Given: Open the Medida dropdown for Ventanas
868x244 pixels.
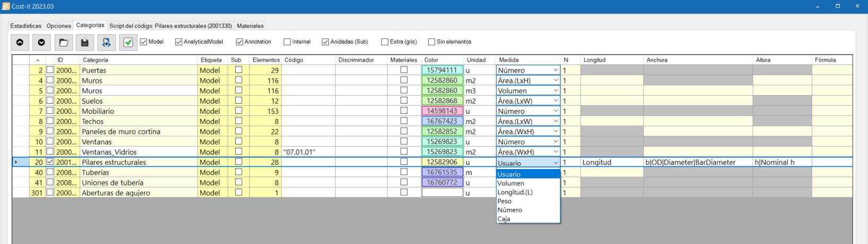Looking at the screenshot, I should click(x=556, y=141).
